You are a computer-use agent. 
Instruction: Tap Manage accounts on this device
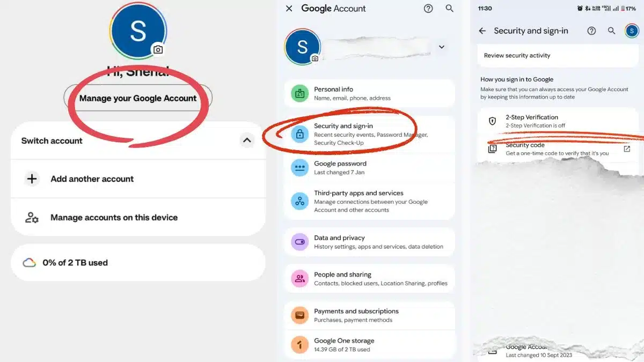pyautogui.click(x=114, y=218)
